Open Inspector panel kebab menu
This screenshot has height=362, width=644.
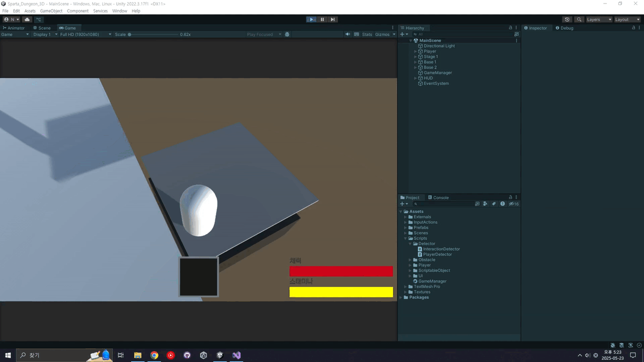tap(639, 28)
